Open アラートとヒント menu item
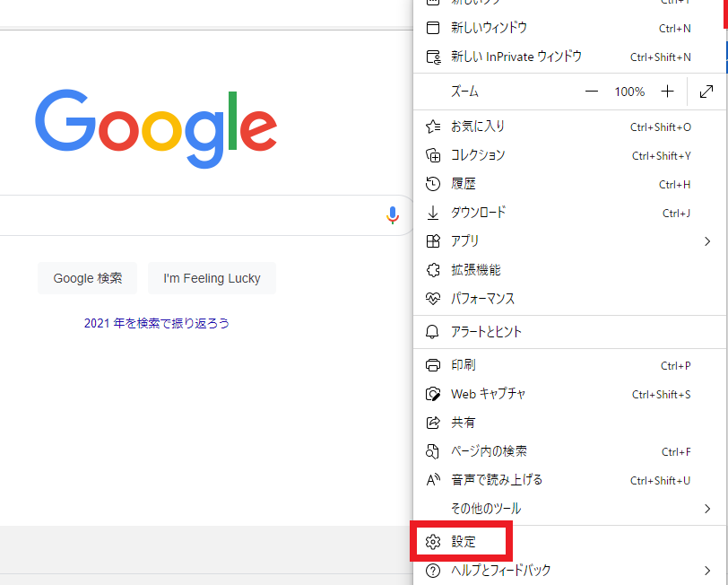Image resolution: width=728 pixels, height=585 pixels. click(569, 332)
